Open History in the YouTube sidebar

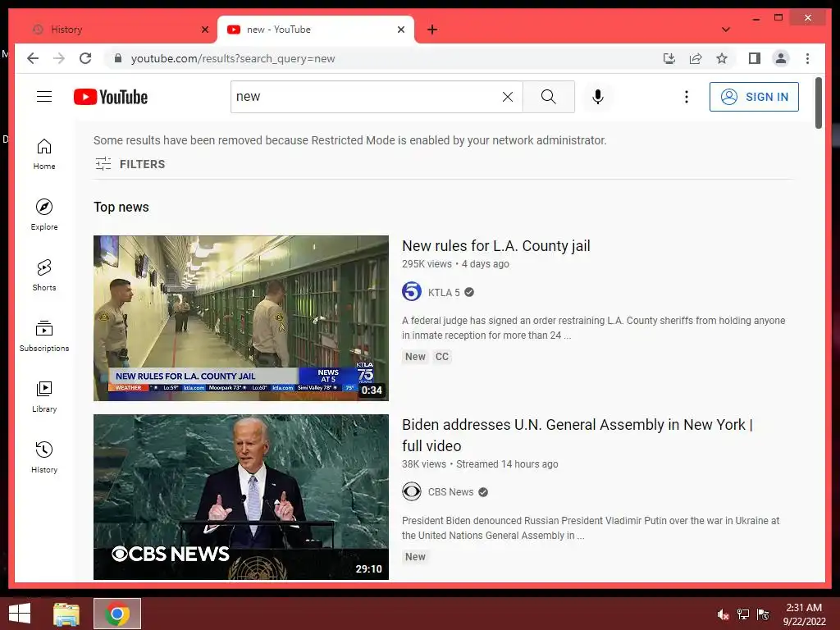tap(44, 457)
